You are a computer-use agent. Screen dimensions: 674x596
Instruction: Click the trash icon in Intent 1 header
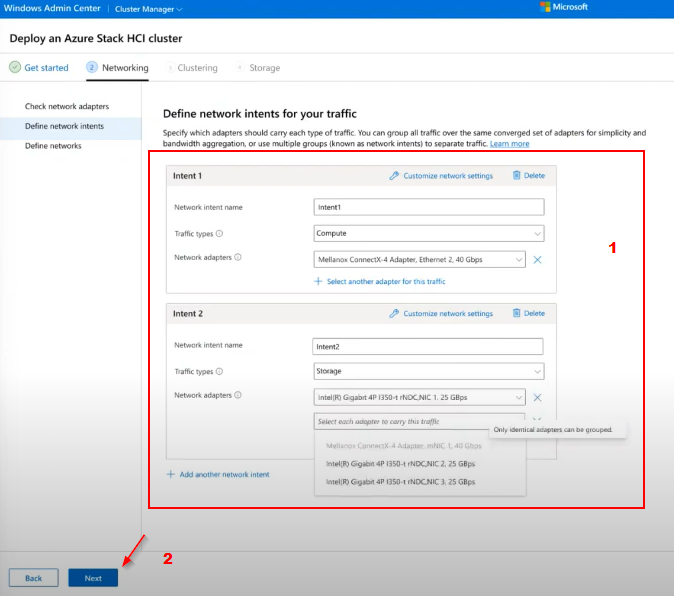tap(516, 175)
